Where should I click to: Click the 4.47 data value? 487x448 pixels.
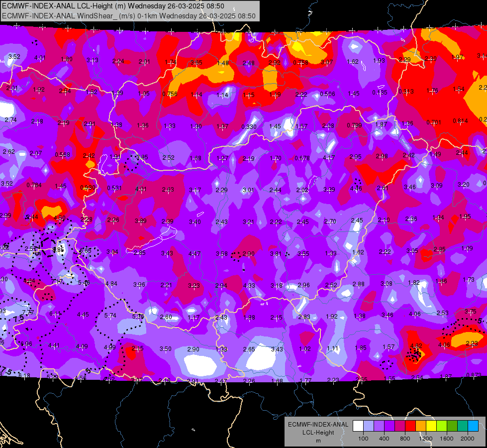[x=195, y=254]
